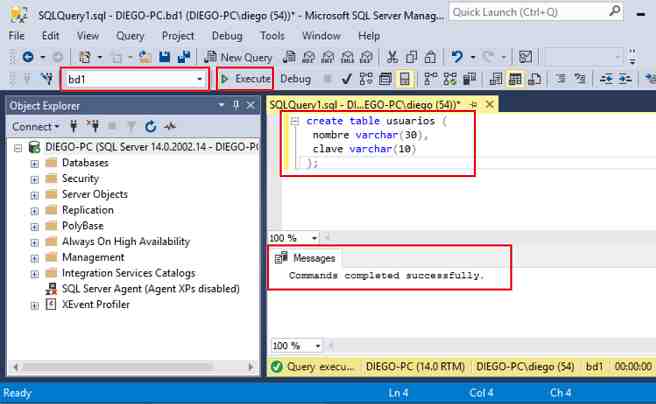
Task: Switch output to Results to Text
Action: coord(496,79)
